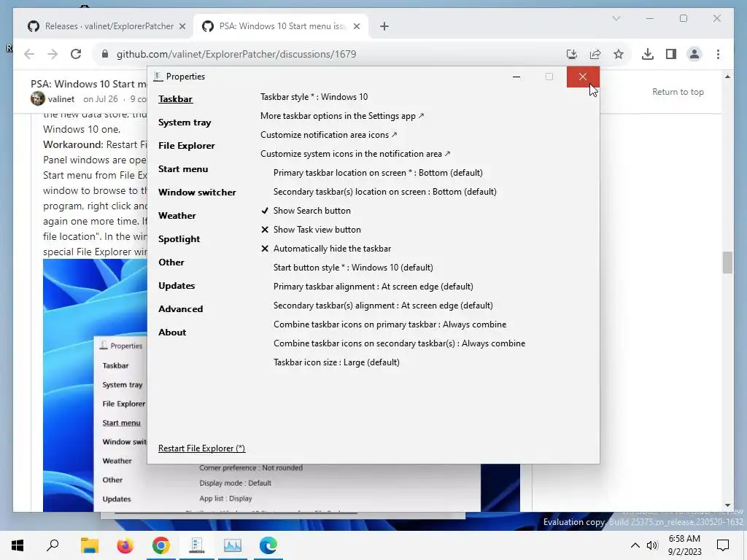Open the Windows Start button

(x=18, y=545)
